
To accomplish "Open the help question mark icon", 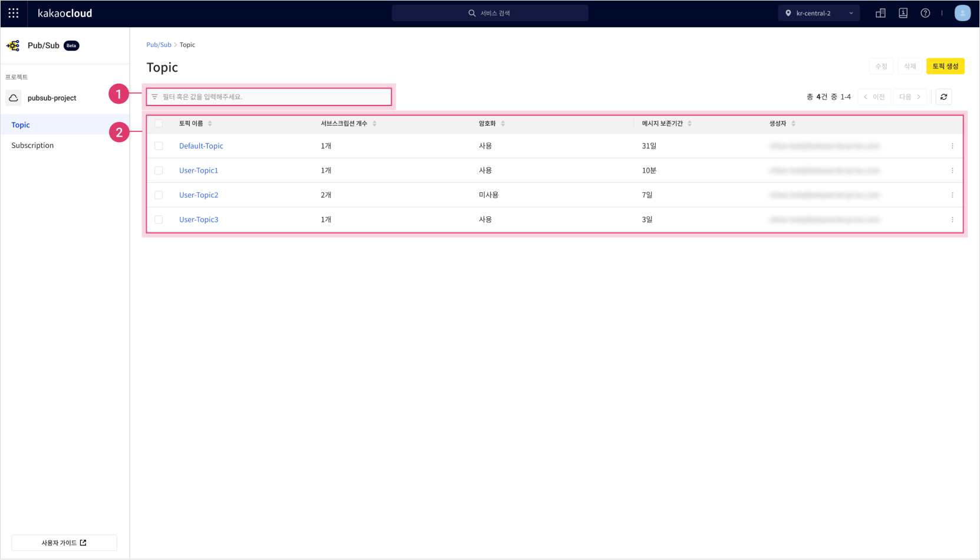I will [x=925, y=13].
